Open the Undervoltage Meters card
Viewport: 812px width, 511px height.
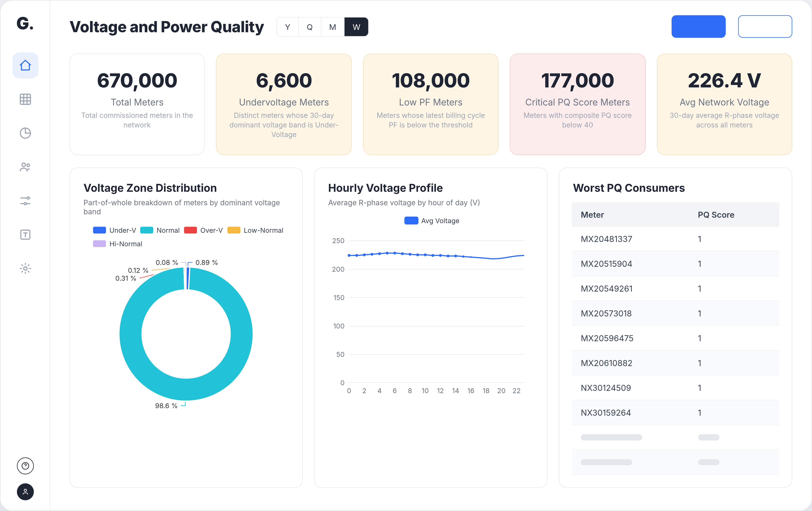point(284,104)
